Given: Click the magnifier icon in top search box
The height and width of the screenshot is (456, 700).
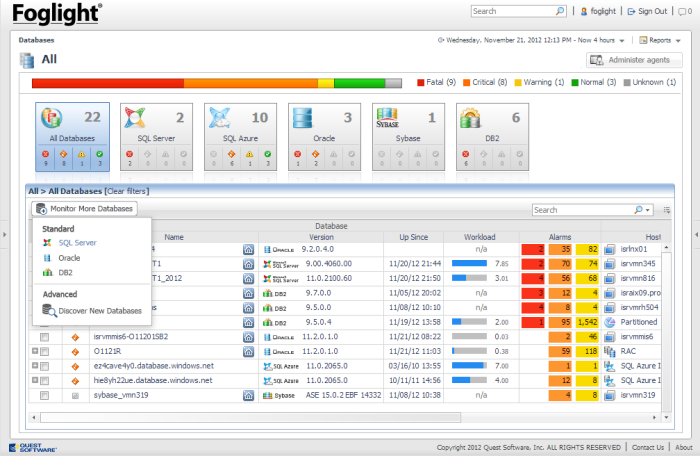Looking at the screenshot, I should pos(560,11).
